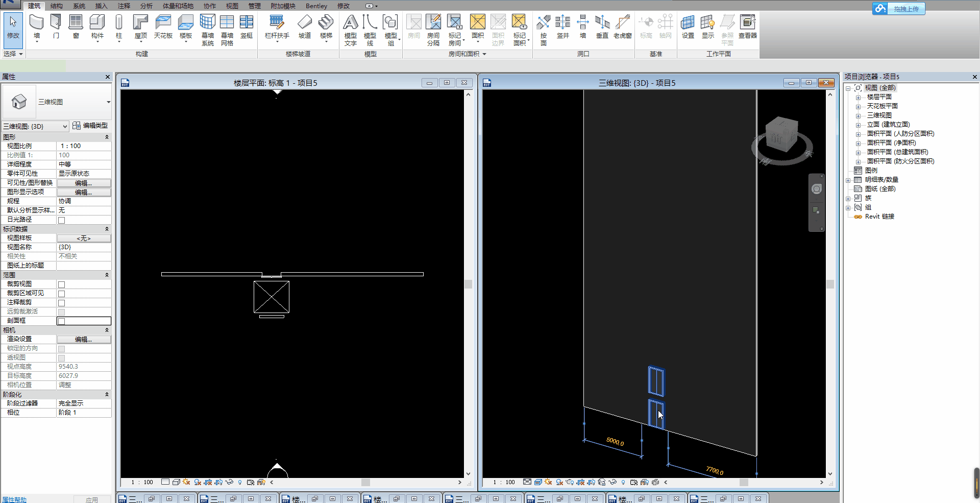Image resolution: width=980 pixels, height=503 pixels.
Task: Select the 幕墙网格 (Curtain grid) tool
Action: [227, 30]
